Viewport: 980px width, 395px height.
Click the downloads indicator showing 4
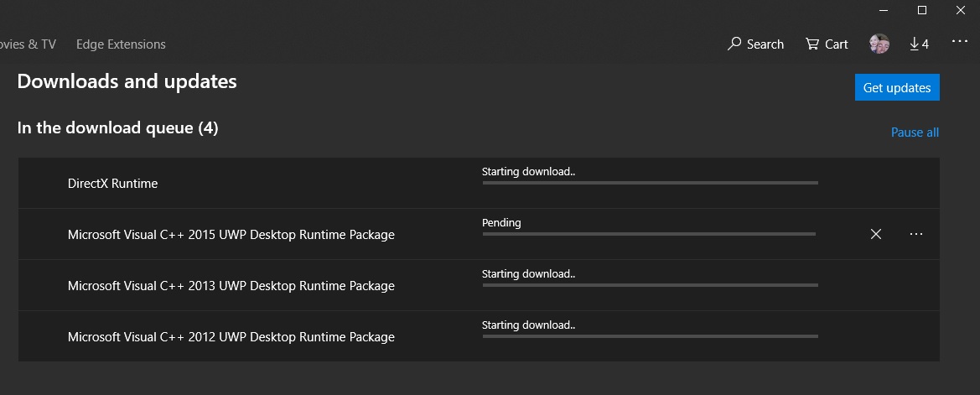click(919, 44)
